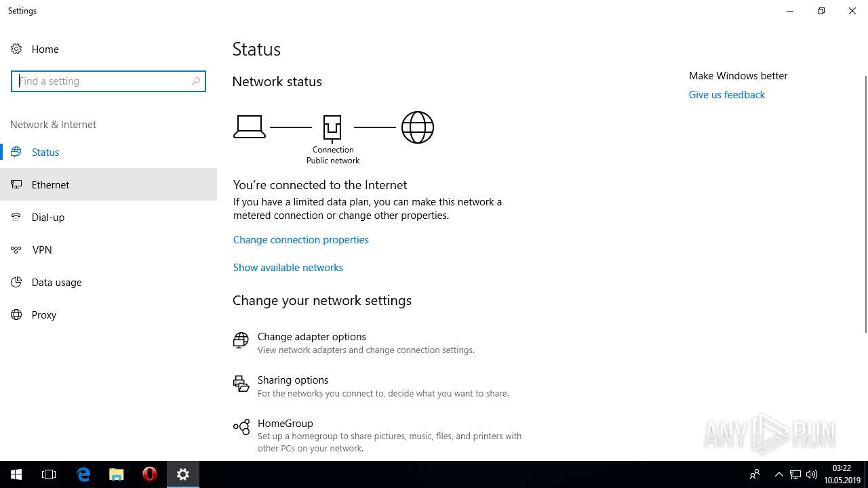Open the People icon in system tray
Image resolution: width=868 pixels, height=488 pixels.
pos(754,474)
